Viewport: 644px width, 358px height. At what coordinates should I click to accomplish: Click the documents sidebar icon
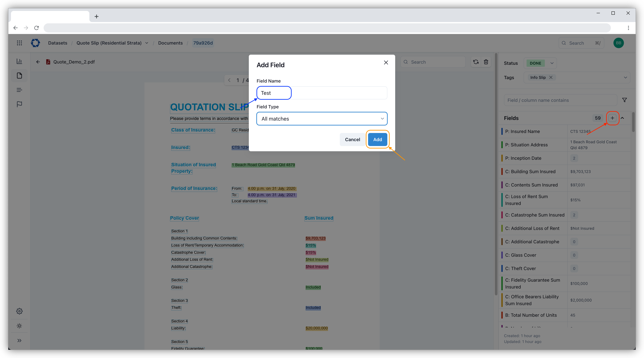[x=19, y=76]
